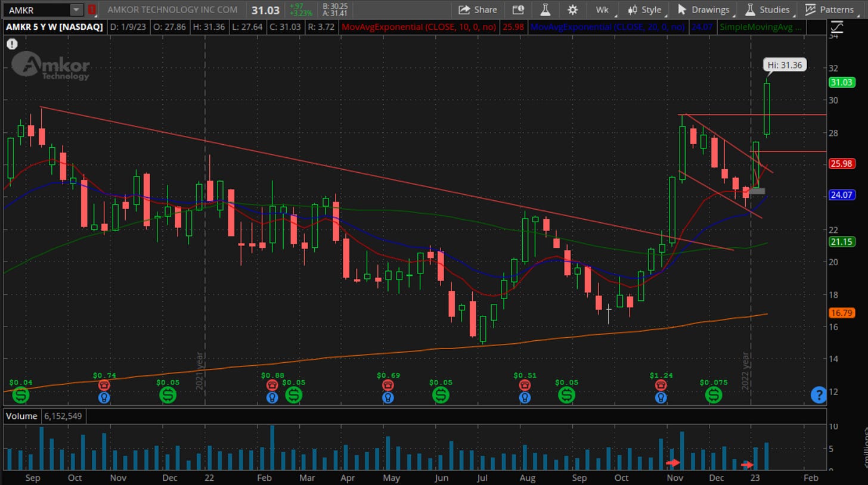
Task: Click the green 31.03 last price label
Action: [x=842, y=83]
